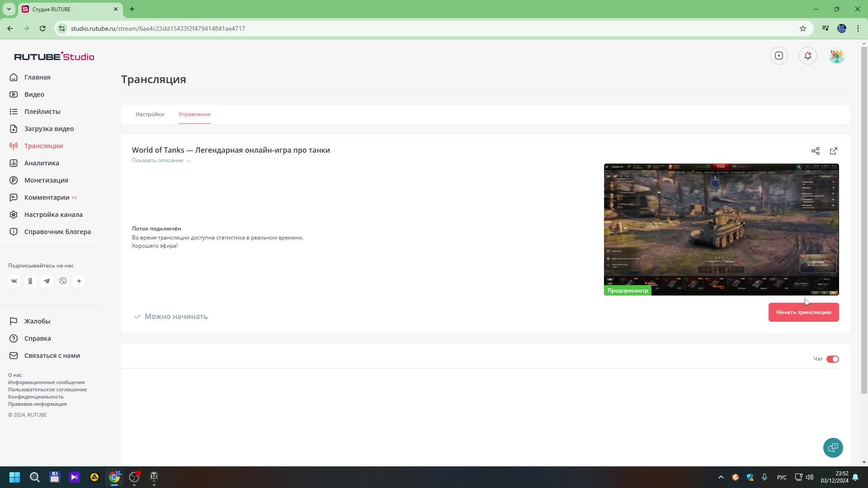This screenshot has width=868, height=488.
Task: Open О нас footer link
Action: pyautogui.click(x=15, y=375)
